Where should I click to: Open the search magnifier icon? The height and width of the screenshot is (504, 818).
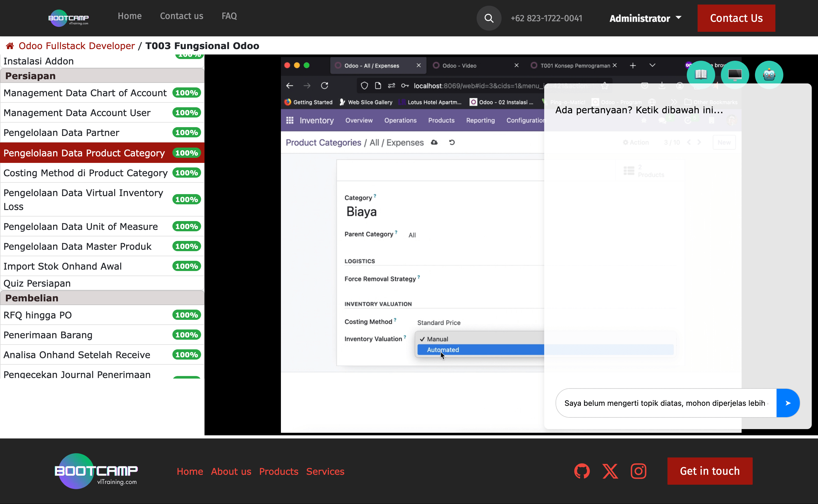489,18
